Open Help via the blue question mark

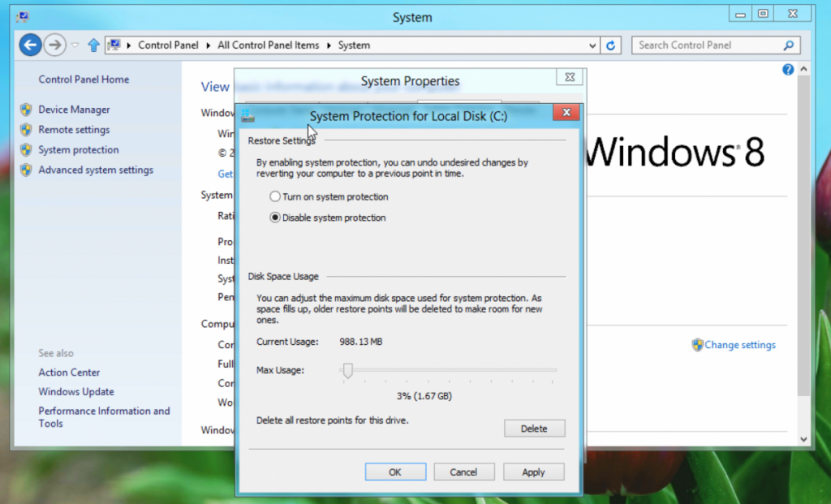(788, 70)
